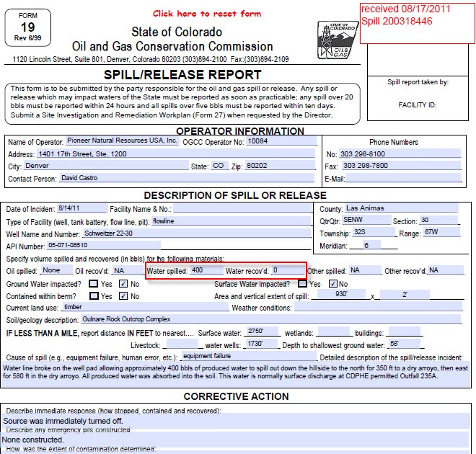
Task: Toggle Surface Water impacted No checkbox
Action: coord(333,283)
